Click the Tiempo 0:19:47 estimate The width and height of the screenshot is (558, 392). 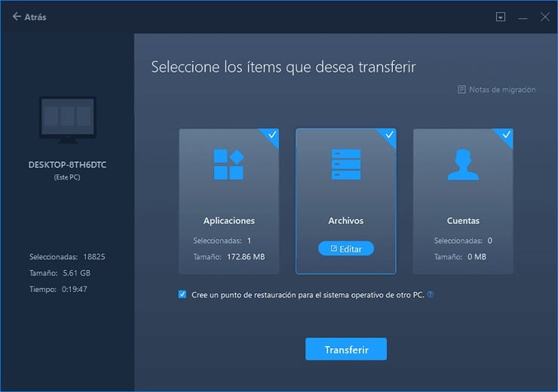pyautogui.click(x=58, y=289)
